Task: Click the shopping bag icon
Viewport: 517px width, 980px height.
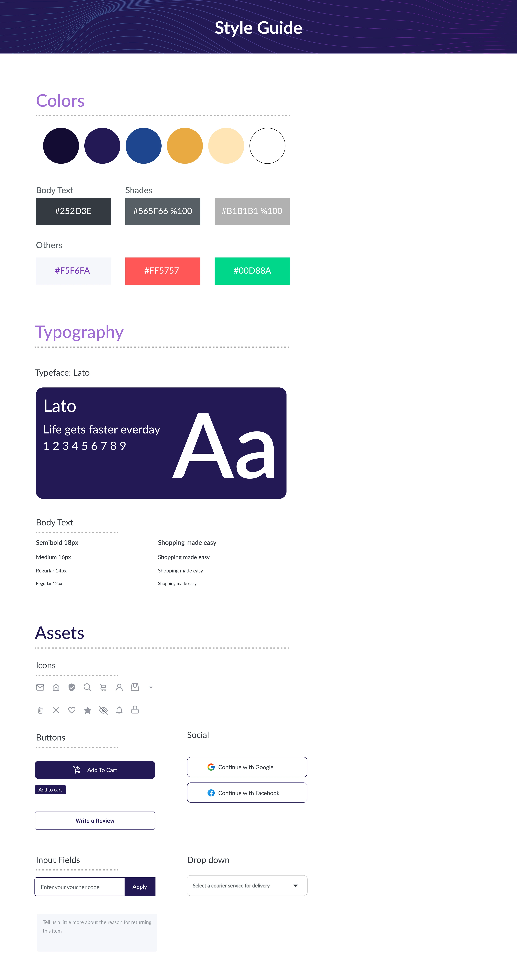Action: pyautogui.click(x=135, y=687)
